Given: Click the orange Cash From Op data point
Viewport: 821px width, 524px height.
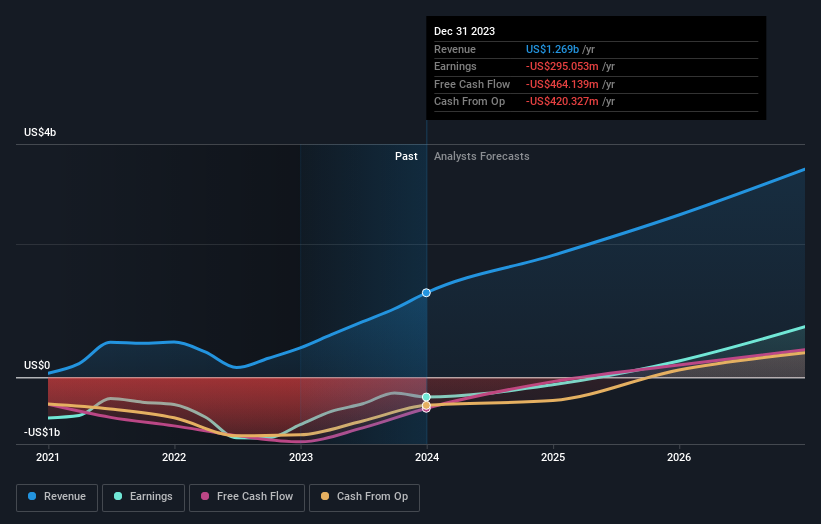Looking at the screenshot, I should [x=426, y=405].
